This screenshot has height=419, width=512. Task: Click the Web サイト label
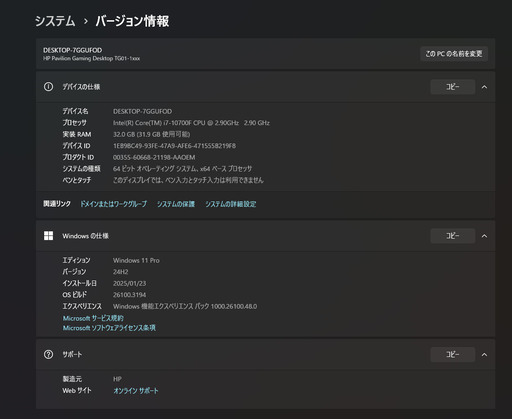(x=77, y=390)
